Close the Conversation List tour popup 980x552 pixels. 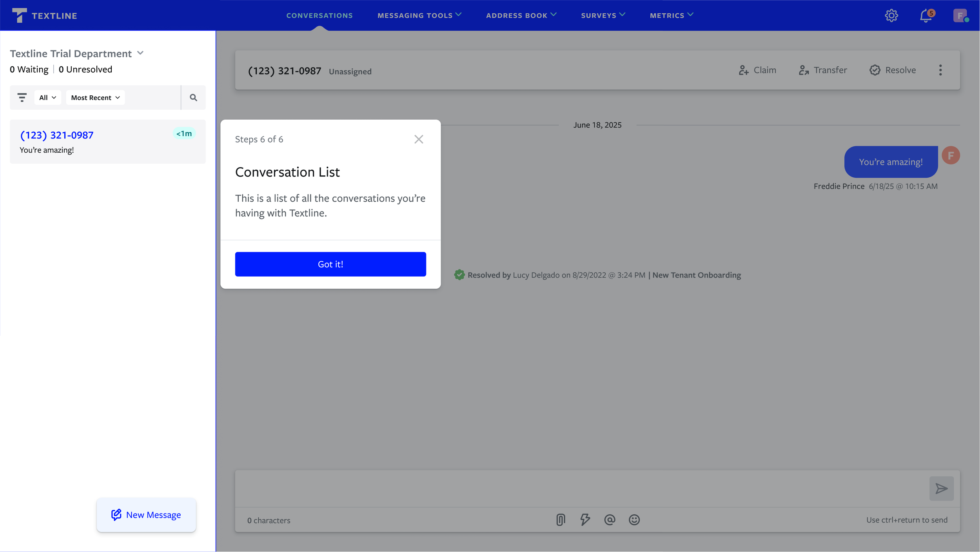coord(419,139)
